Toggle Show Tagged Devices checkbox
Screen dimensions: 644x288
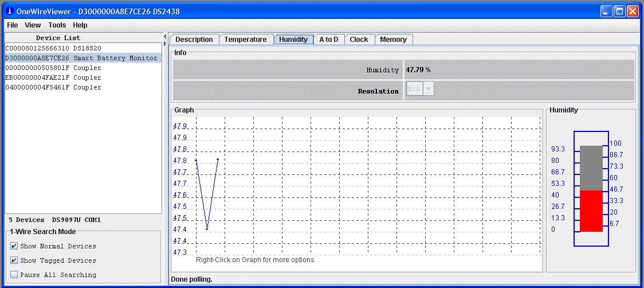(x=14, y=260)
